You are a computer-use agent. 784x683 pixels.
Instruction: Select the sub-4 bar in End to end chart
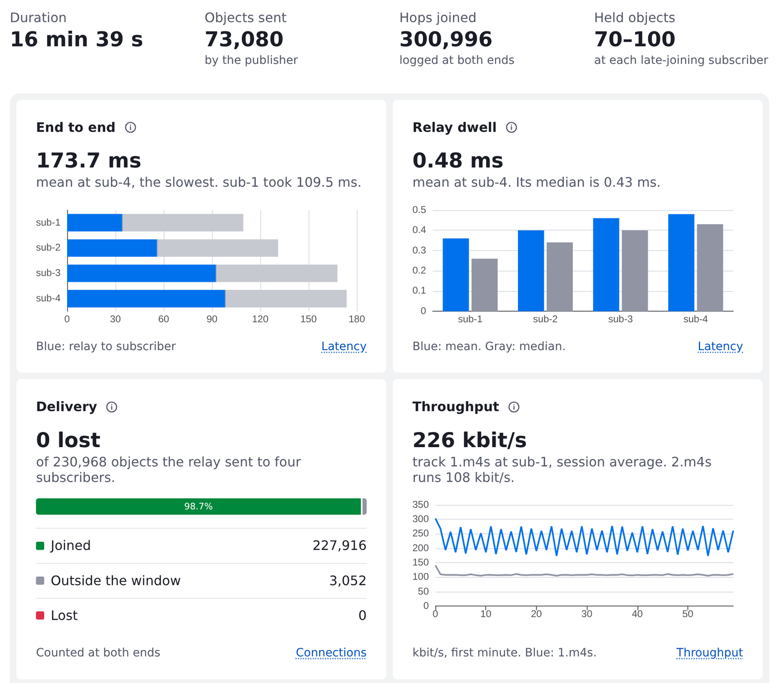click(207, 299)
